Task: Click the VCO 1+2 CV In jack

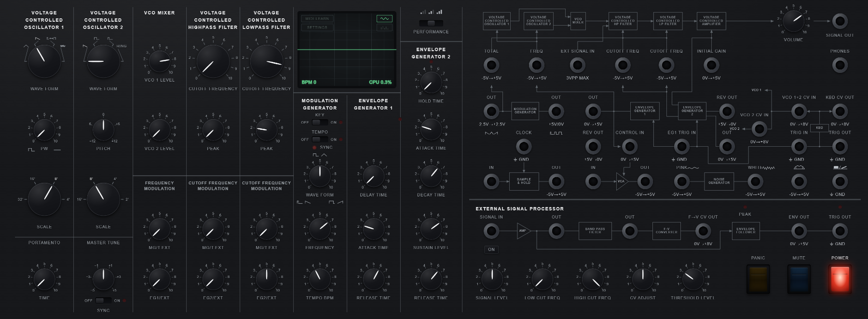Action: coord(799,111)
